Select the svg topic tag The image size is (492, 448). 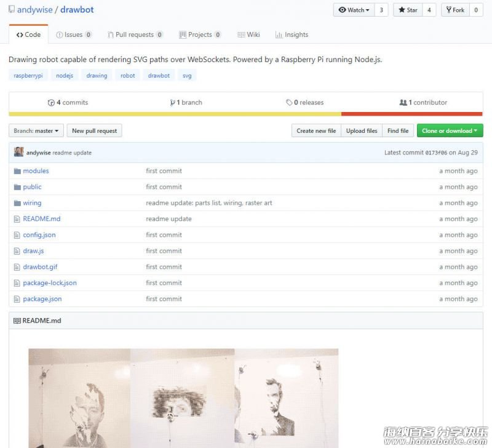click(187, 76)
